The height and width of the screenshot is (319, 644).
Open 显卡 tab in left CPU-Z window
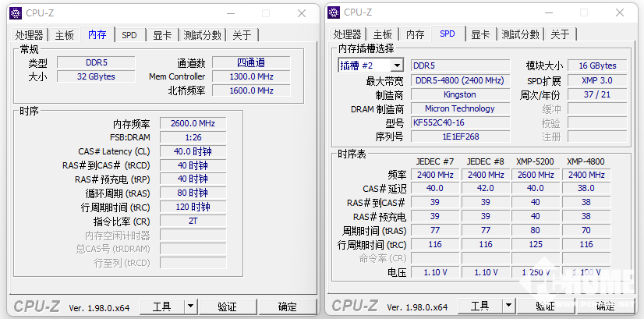click(162, 35)
